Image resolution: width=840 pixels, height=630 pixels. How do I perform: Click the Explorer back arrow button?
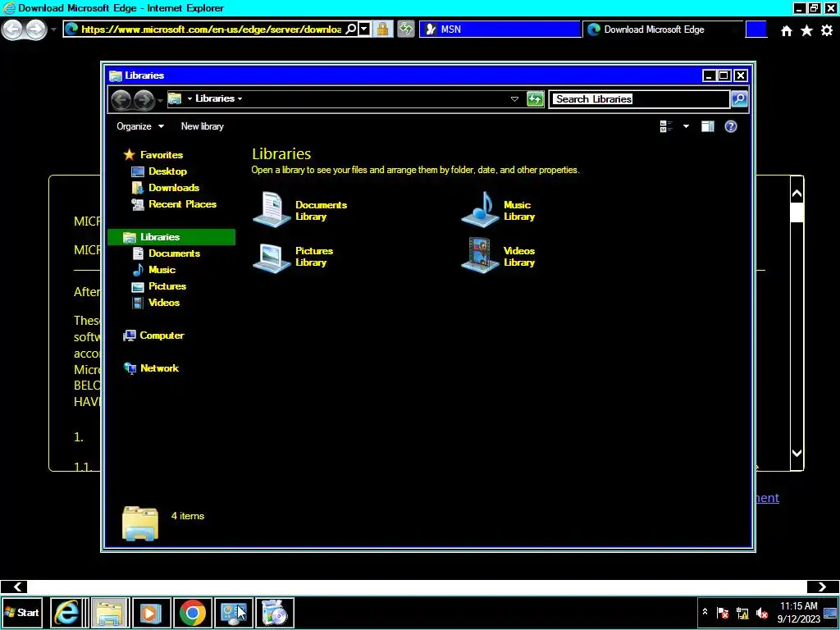point(121,99)
